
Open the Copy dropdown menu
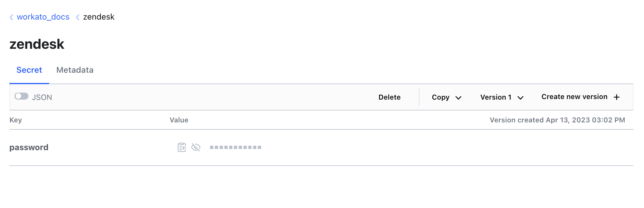(x=446, y=97)
